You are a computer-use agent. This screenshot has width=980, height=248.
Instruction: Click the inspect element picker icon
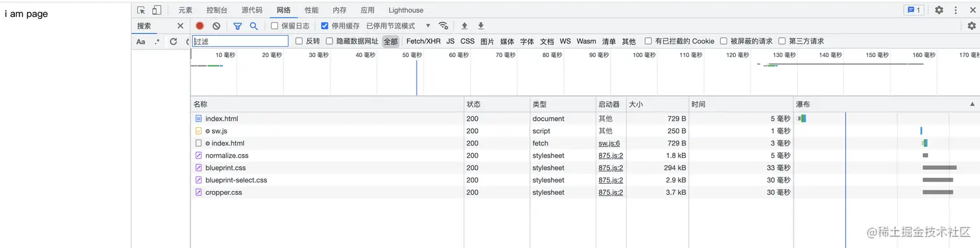(x=141, y=10)
